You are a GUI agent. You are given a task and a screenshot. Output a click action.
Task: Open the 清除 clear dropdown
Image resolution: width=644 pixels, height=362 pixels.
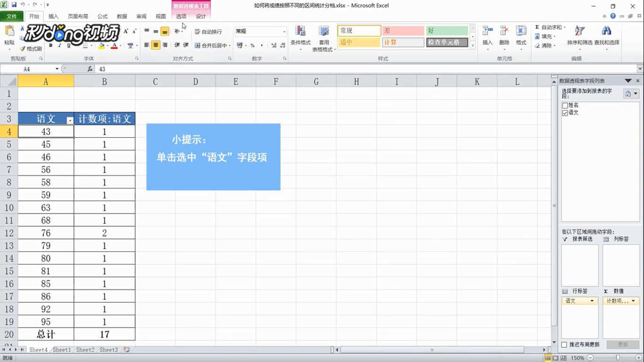(555, 46)
